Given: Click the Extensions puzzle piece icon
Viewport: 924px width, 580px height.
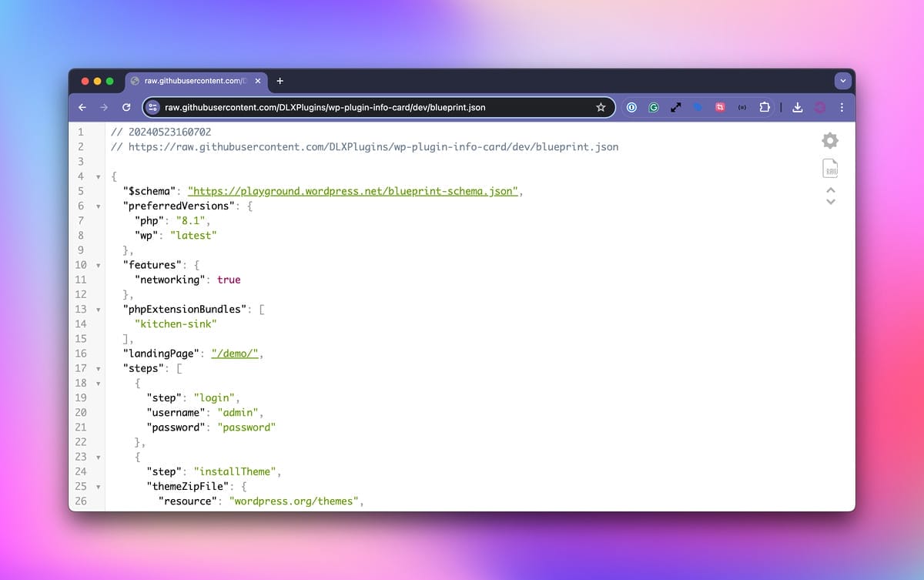Looking at the screenshot, I should click(765, 108).
